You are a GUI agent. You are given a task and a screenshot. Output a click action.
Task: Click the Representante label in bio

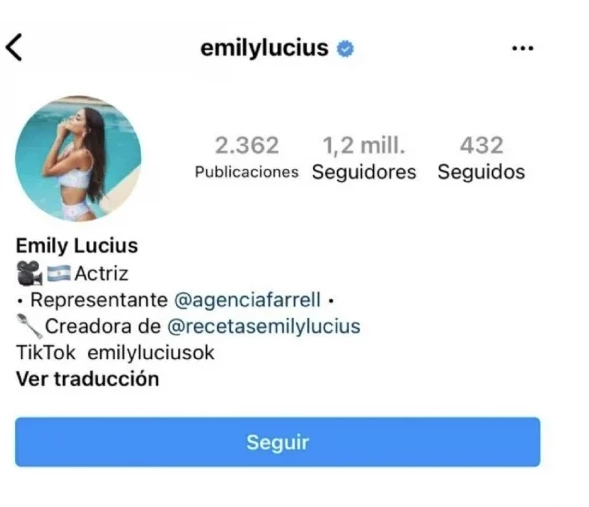coord(99,300)
